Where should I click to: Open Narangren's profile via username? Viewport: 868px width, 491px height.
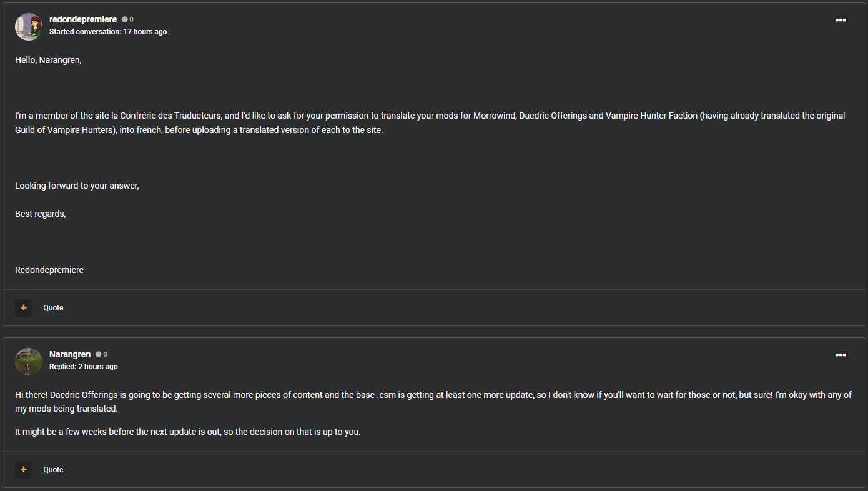(70, 355)
